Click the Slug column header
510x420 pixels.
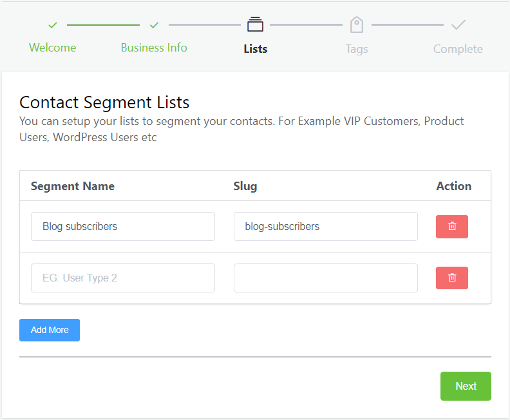245,186
